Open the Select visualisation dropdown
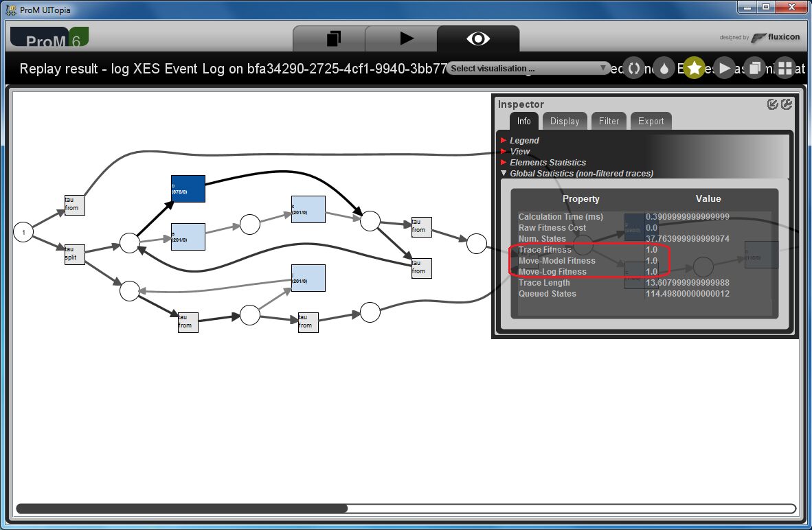The width and height of the screenshot is (812, 530). pos(528,69)
